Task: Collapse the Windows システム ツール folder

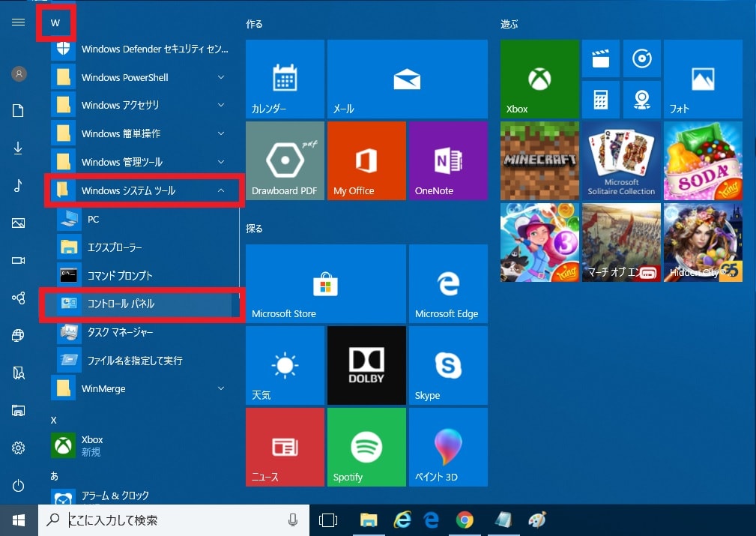Action: point(142,190)
